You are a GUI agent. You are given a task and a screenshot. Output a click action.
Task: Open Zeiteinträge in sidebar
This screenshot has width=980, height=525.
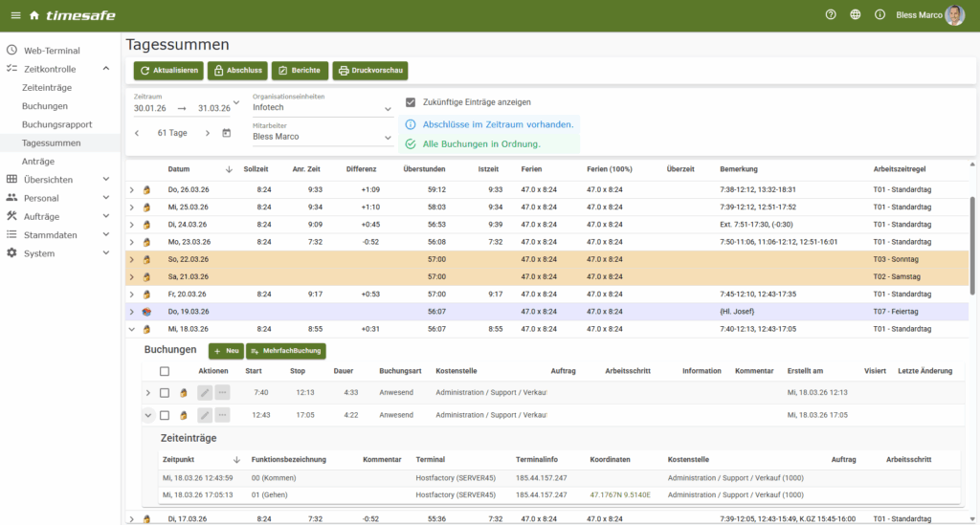pos(47,87)
